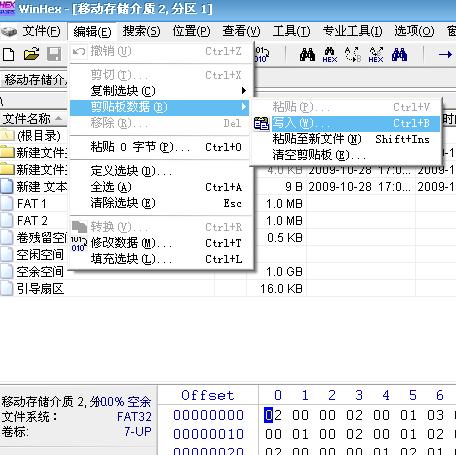The image size is (456, 455).
Task: Click the 1.0 GB size cell
Action: 284,272
